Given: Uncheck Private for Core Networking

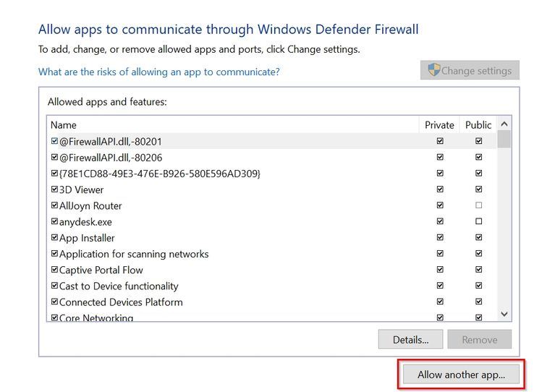Looking at the screenshot, I should 440,317.
